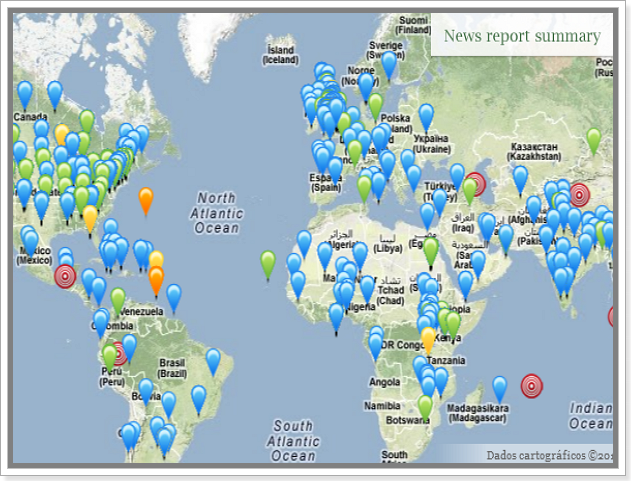
Task: Click the North Atlantic Ocean label
Action: tap(217, 213)
